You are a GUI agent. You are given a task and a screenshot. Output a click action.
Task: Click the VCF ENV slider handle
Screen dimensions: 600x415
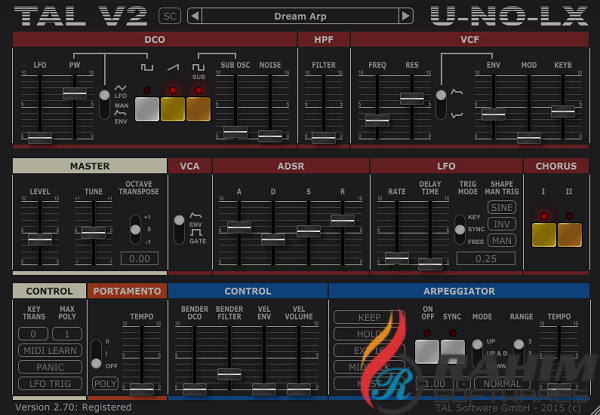click(493, 114)
